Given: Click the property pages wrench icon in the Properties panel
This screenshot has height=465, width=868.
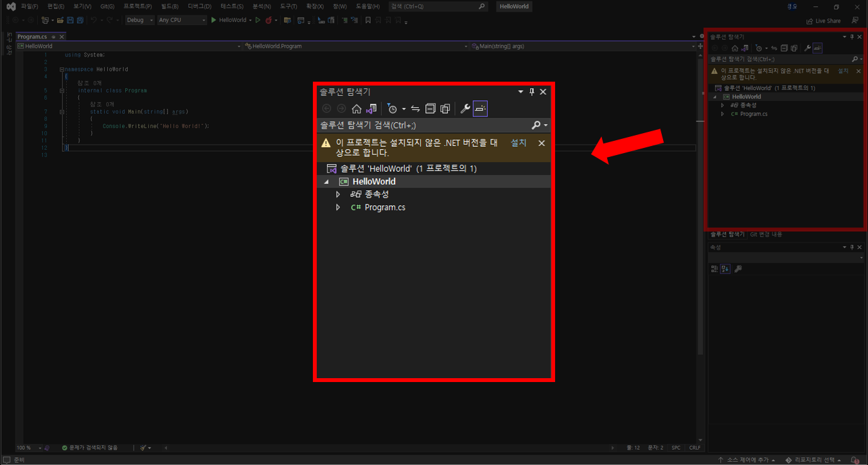Looking at the screenshot, I should pyautogui.click(x=738, y=269).
